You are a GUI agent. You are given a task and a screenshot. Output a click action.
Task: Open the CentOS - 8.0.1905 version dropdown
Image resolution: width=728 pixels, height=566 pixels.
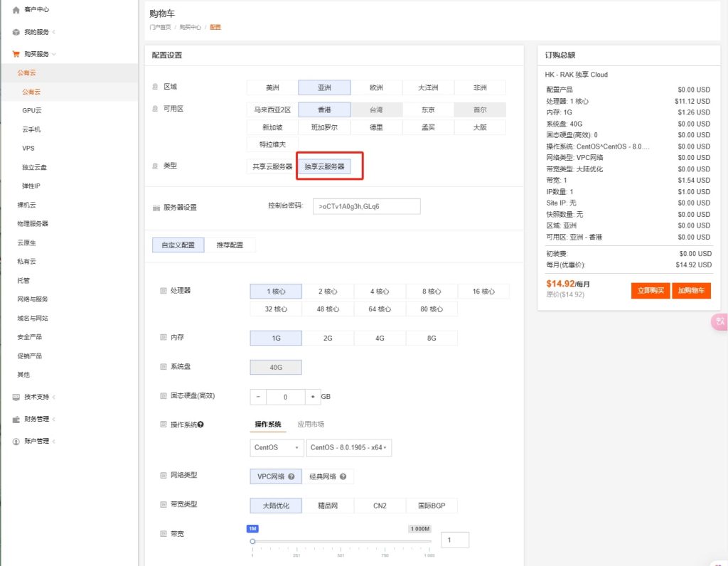tap(348, 448)
